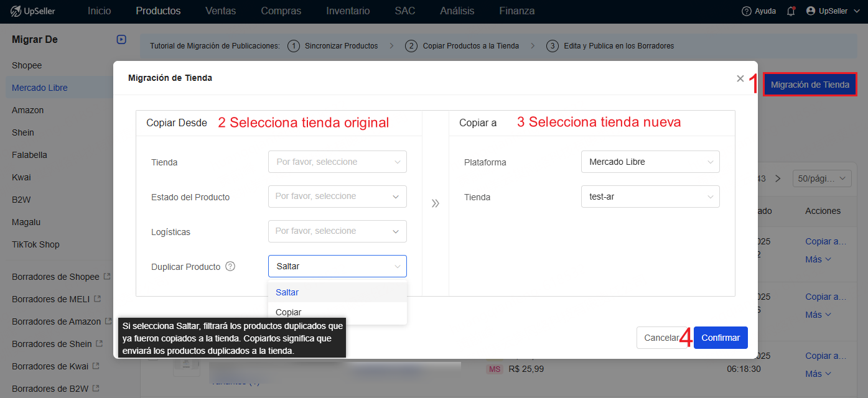Open the Ayuda help icon
The width and height of the screenshot is (868, 398).
click(747, 11)
